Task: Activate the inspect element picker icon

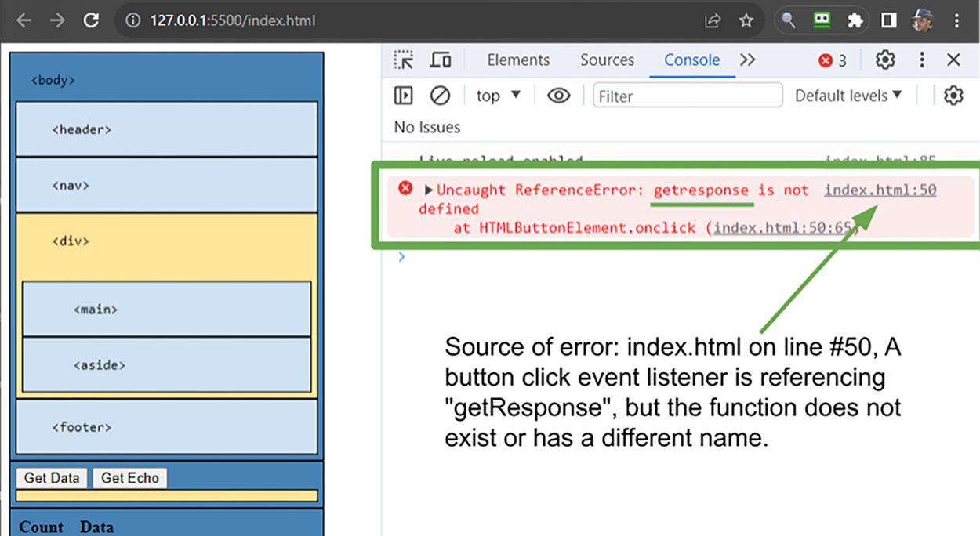Action: click(404, 60)
